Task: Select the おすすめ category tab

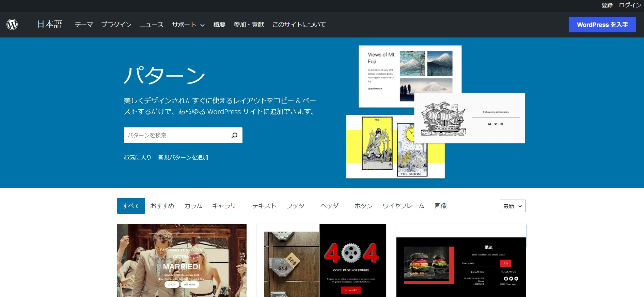Action: 162,206
